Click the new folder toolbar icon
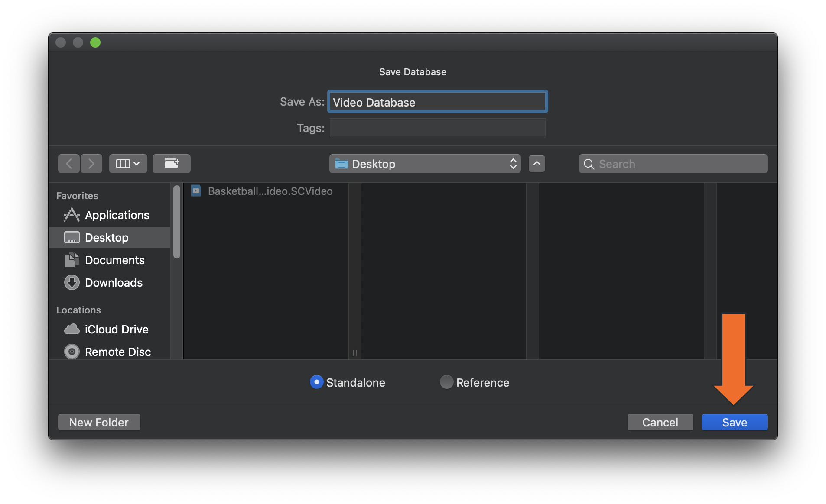 point(172,163)
